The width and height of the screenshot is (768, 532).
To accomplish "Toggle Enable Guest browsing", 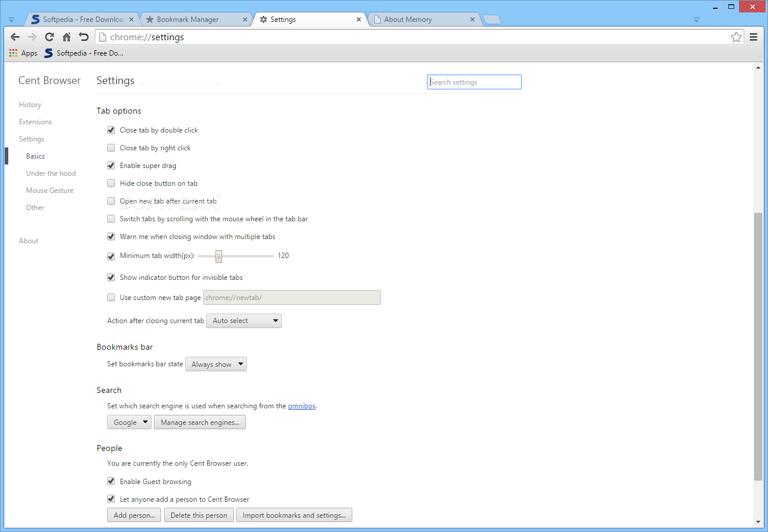I will (111, 482).
